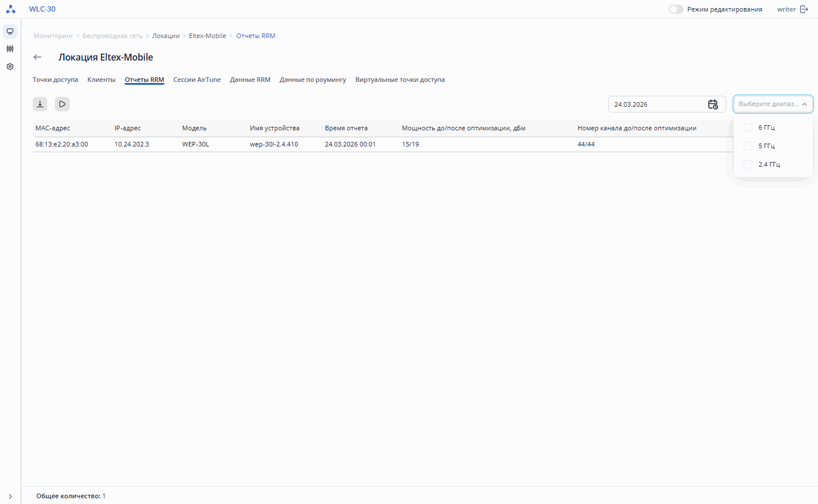Collapse the Выберите диапазон dropdown
This screenshot has height=504, width=818.
tap(804, 104)
